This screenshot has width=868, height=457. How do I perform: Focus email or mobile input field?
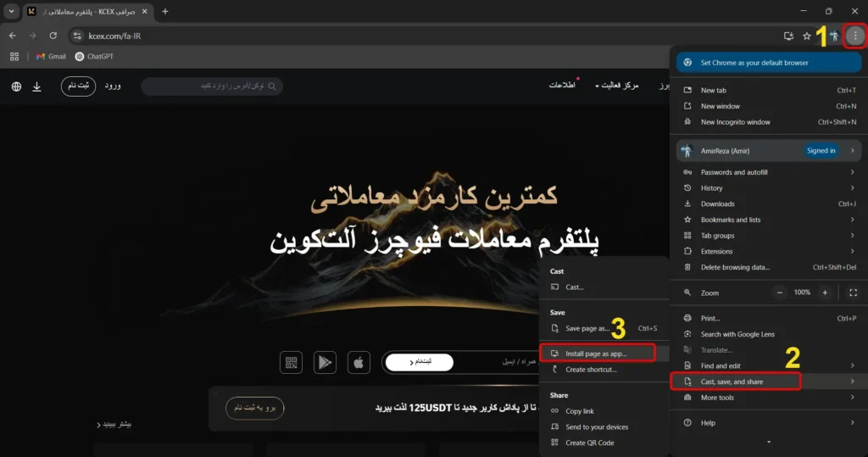(x=498, y=362)
